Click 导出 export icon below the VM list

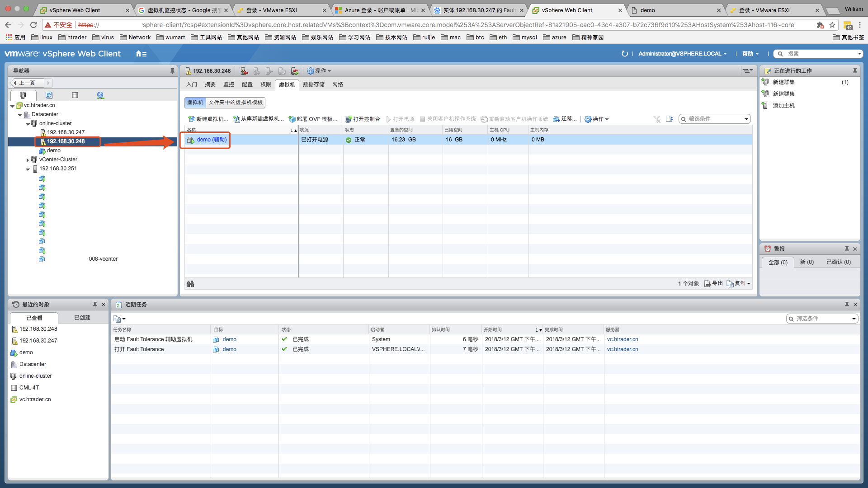coord(713,284)
